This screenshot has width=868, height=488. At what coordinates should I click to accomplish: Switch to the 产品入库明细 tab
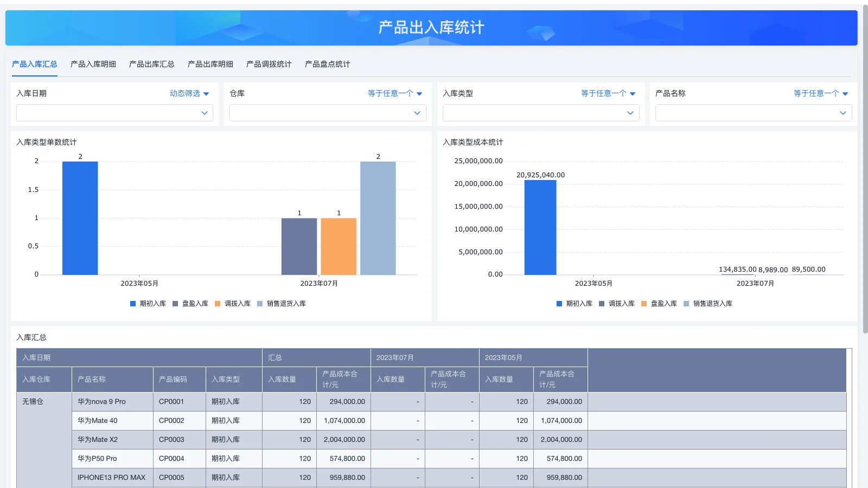[92, 64]
